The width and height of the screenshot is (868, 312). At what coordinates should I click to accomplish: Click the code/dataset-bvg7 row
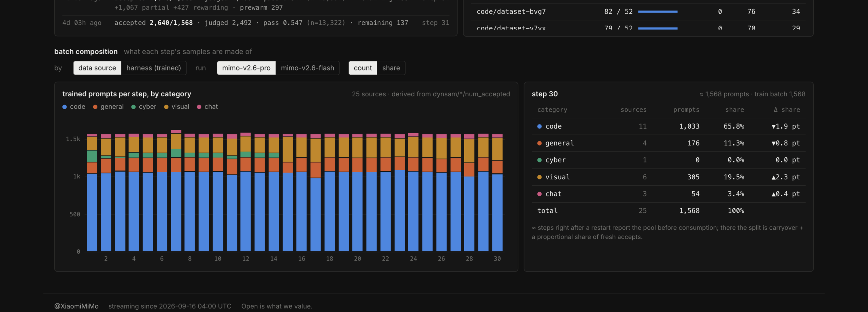click(638, 12)
